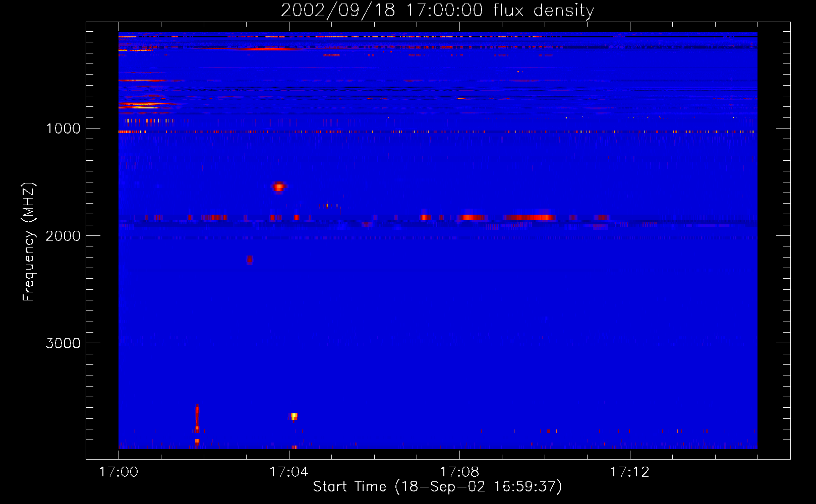The width and height of the screenshot is (816, 504).
Task: Click the 3000 frequency tick label
Action: pyautogui.click(x=63, y=343)
